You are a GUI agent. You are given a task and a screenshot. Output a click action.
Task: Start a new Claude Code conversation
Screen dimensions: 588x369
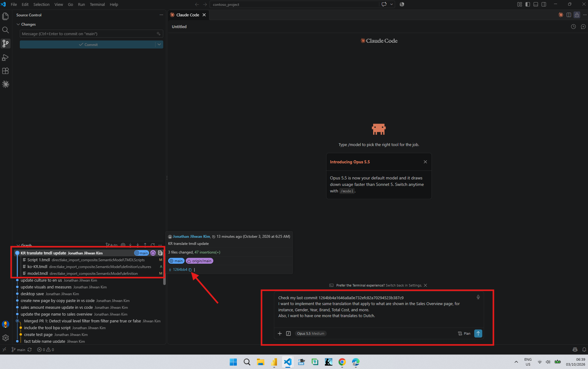(x=583, y=27)
